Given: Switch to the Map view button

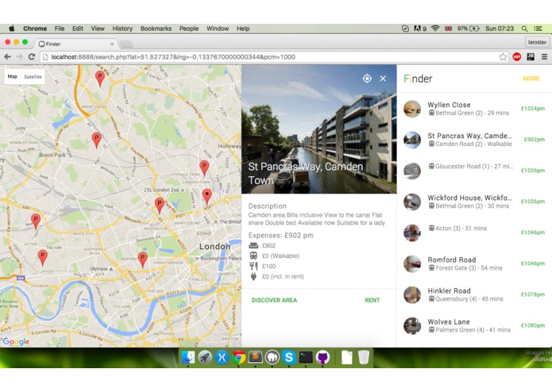Looking at the screenshot, I should (13, 77).
